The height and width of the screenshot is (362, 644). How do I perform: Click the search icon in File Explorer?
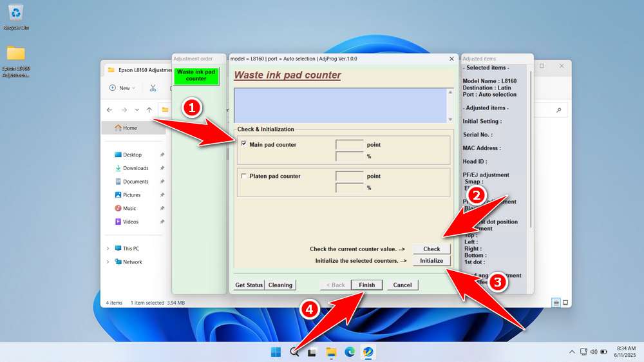[x=558, y=110]
